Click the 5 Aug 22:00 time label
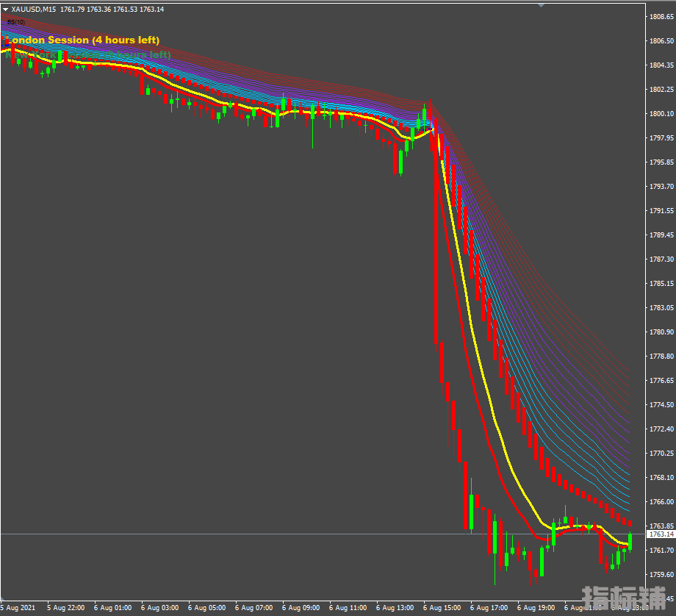676x616 pixels. [x=65, y=608]
